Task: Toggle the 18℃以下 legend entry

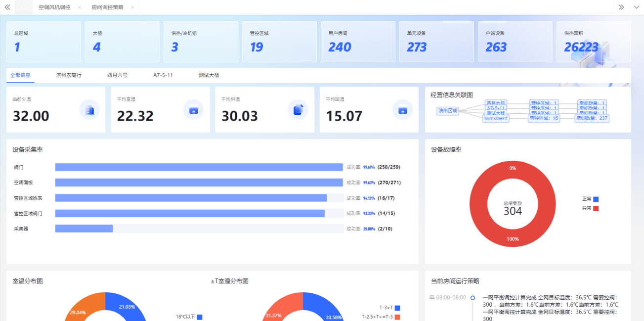Action: (x=189, y=317)
